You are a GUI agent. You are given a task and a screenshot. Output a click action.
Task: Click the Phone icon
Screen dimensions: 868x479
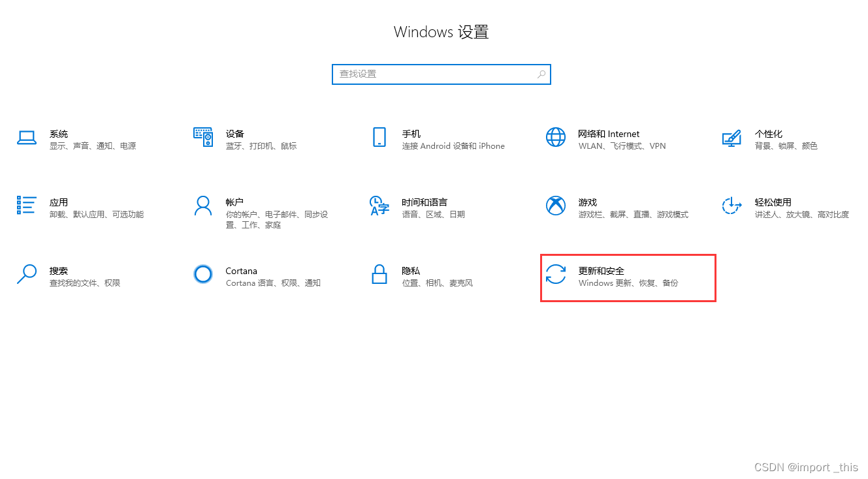[x=379, y=137]
